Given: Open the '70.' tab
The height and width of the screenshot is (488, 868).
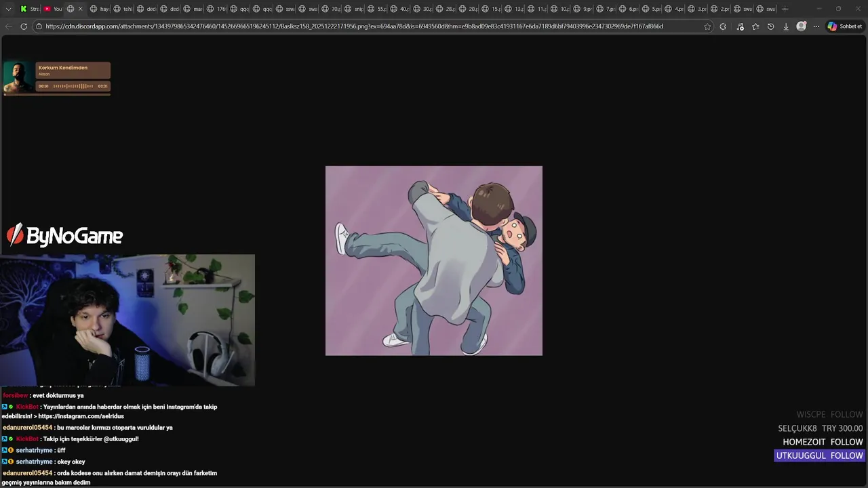Looking at the screenshot, I should (x=331, y=9).
